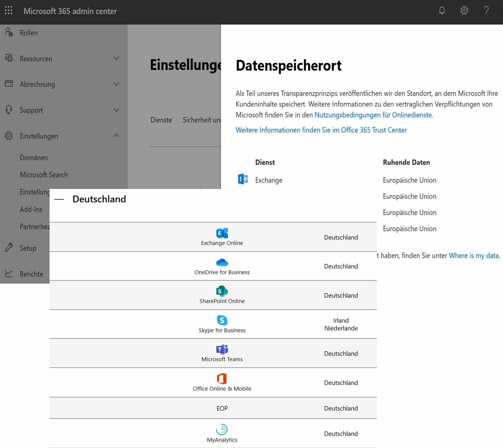This screenshot has height=448, width=503.
Task: Open Domänen under Einstellungen
Action: (34, 158)
